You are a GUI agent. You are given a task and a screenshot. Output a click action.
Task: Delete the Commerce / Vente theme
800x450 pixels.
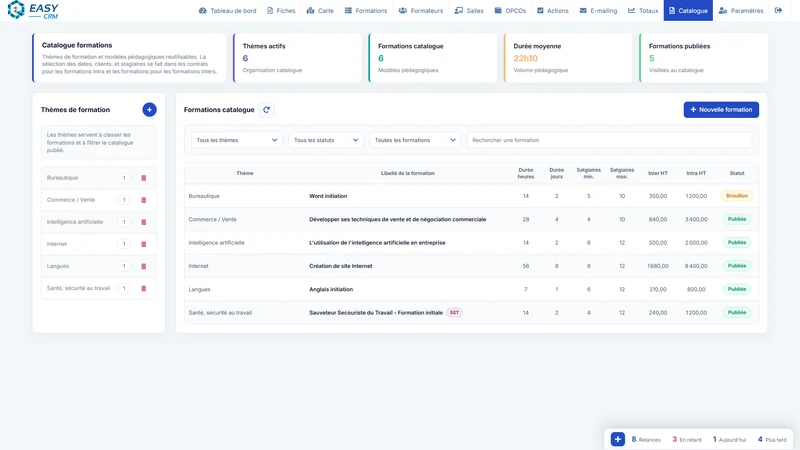[143, 200]
